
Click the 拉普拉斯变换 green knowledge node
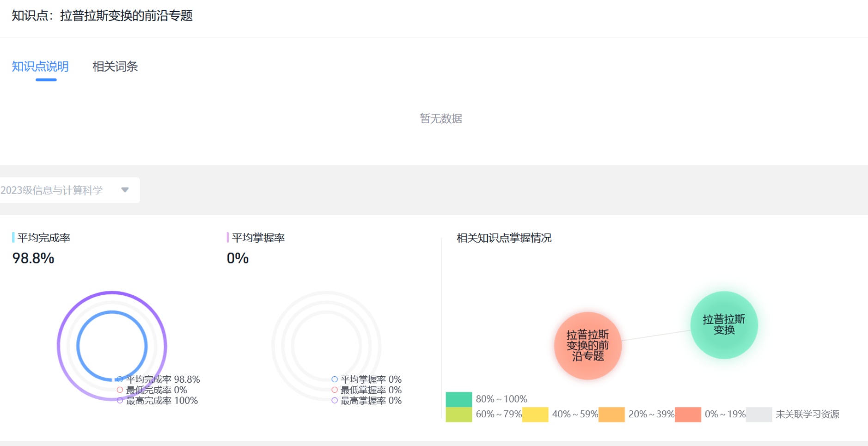tap(724, 325)
